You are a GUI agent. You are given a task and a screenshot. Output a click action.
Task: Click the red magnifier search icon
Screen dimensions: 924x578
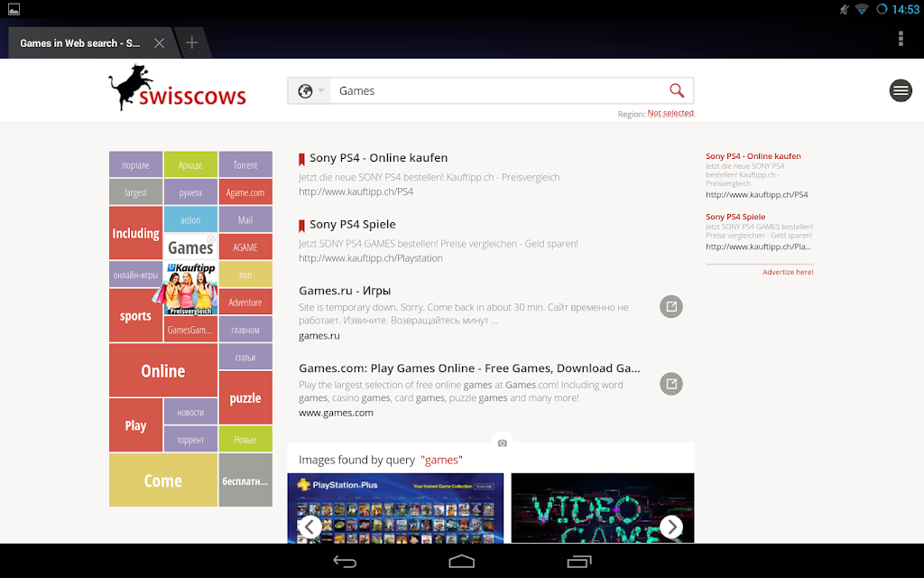coord(677,90)
